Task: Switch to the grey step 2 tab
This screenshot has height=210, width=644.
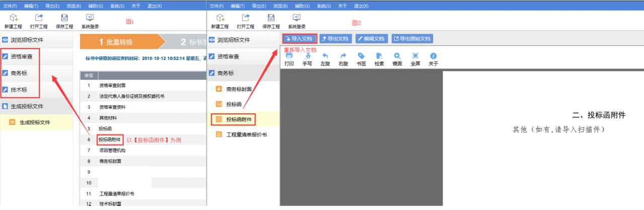Action: [186, 42]
